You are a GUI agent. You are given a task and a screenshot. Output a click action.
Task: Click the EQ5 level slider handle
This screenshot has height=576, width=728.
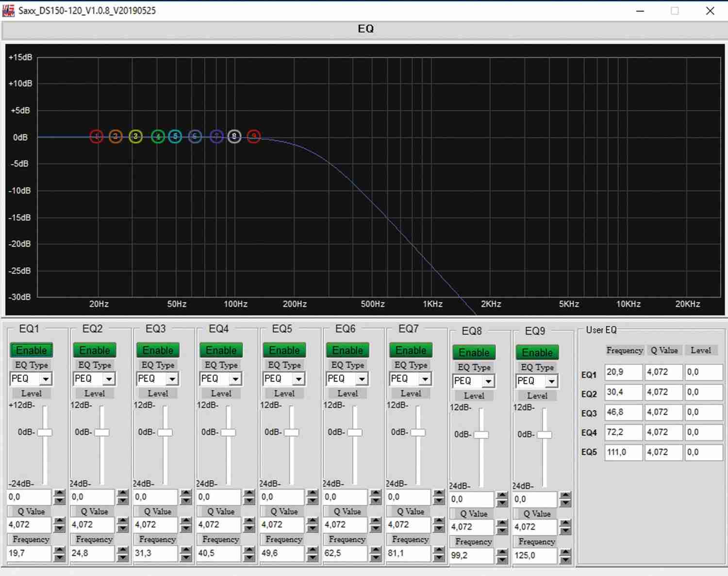point(292,432)
